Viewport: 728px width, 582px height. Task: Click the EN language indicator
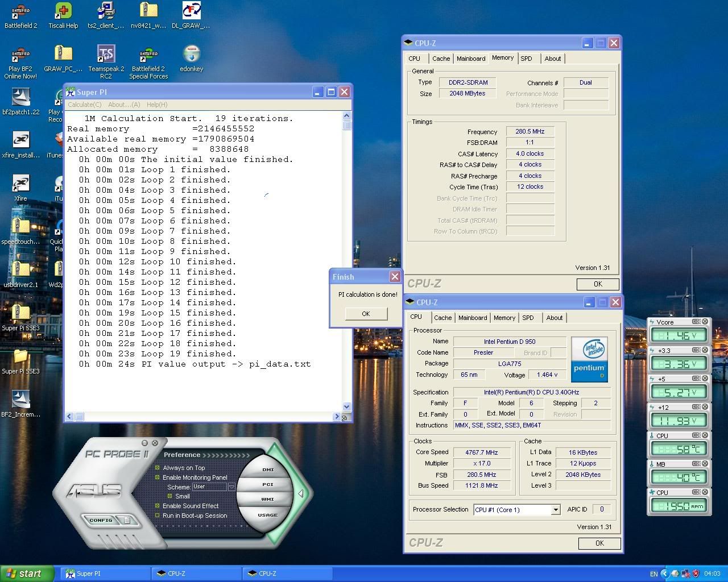[x=654, y=573]
